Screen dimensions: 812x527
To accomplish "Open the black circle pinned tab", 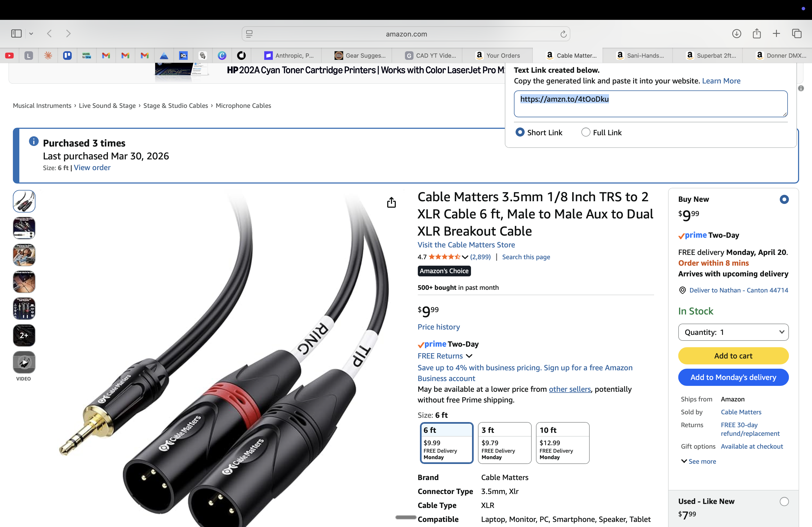I will (x=241, y=56).
